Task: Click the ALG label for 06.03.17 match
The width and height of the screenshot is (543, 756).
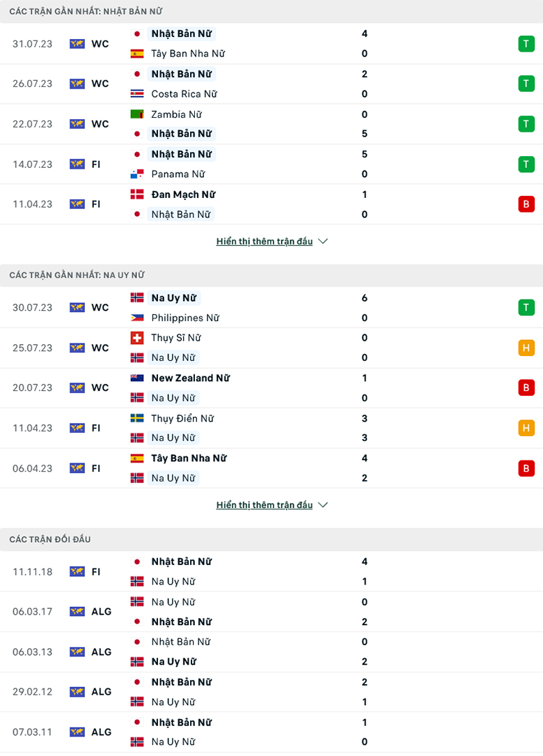Action: point(101,612)
